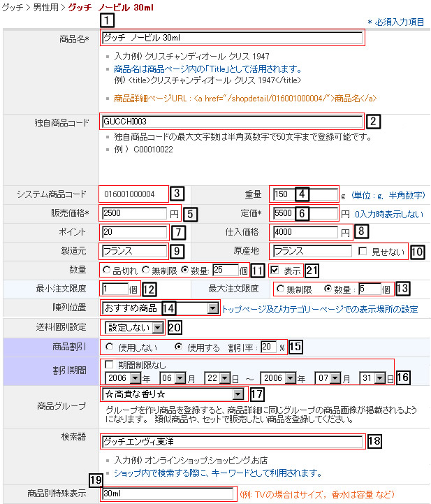431x504 pixels.
Task: Select 数量 radio for 最大注文限度
Action: pos(328,289)
